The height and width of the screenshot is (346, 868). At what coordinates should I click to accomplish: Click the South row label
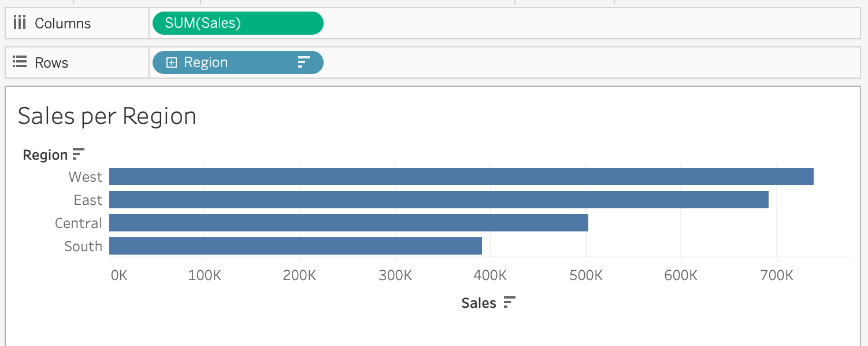[x=83, y=246]
